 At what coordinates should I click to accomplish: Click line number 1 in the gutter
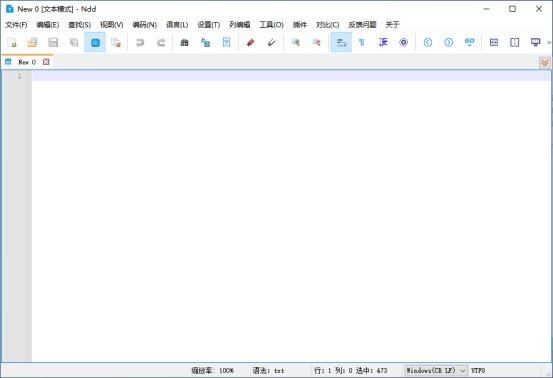(x=19, y=76)
